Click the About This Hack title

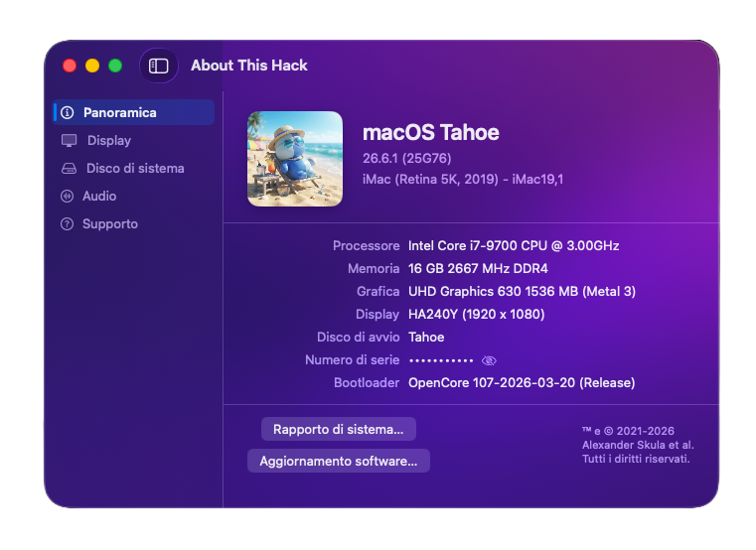248,66
